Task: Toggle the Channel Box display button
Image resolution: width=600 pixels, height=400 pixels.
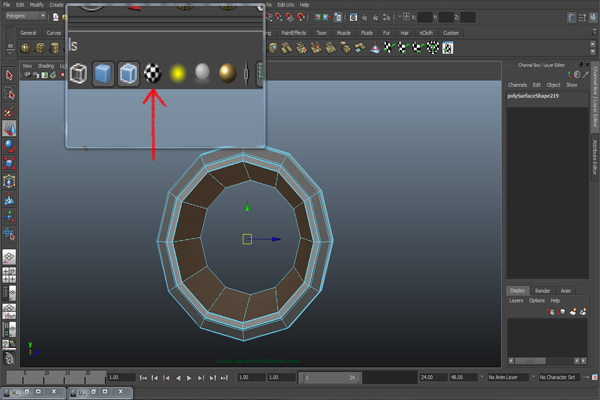Action: pos(594,17)
